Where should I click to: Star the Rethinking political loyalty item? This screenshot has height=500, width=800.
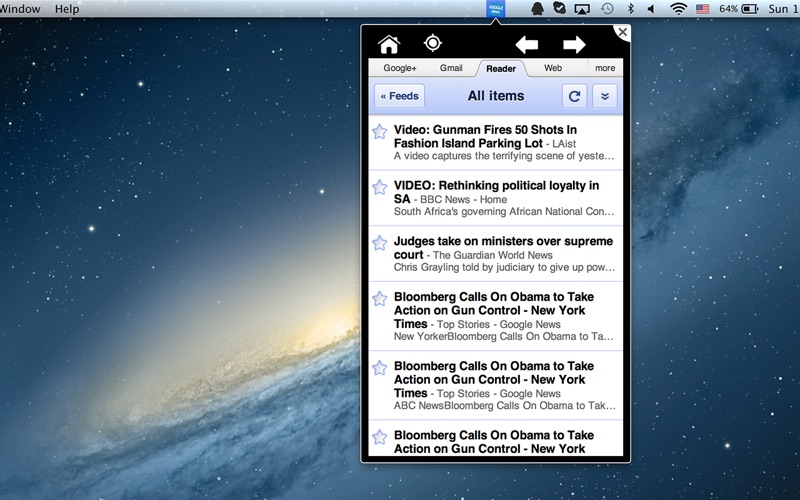(x=380, y=187)
